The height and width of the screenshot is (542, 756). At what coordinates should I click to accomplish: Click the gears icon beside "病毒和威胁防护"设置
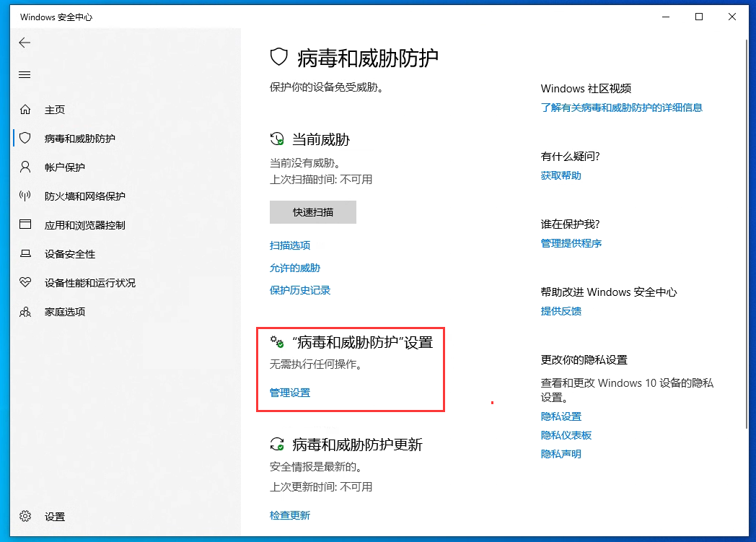point(277,342)
